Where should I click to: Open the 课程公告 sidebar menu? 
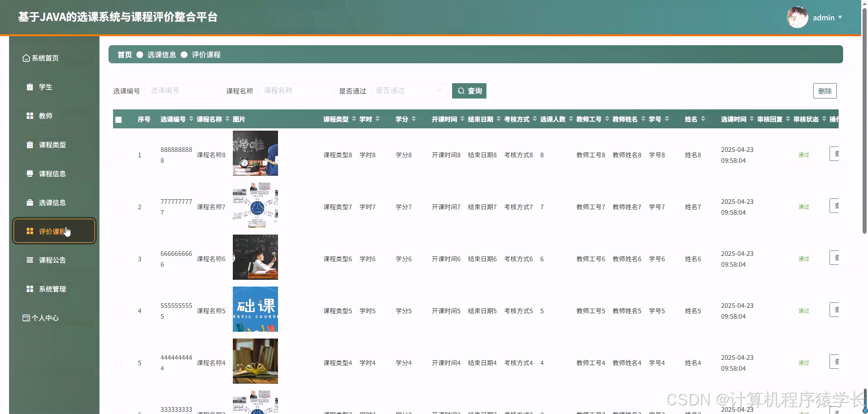click(x=54, y=260)
